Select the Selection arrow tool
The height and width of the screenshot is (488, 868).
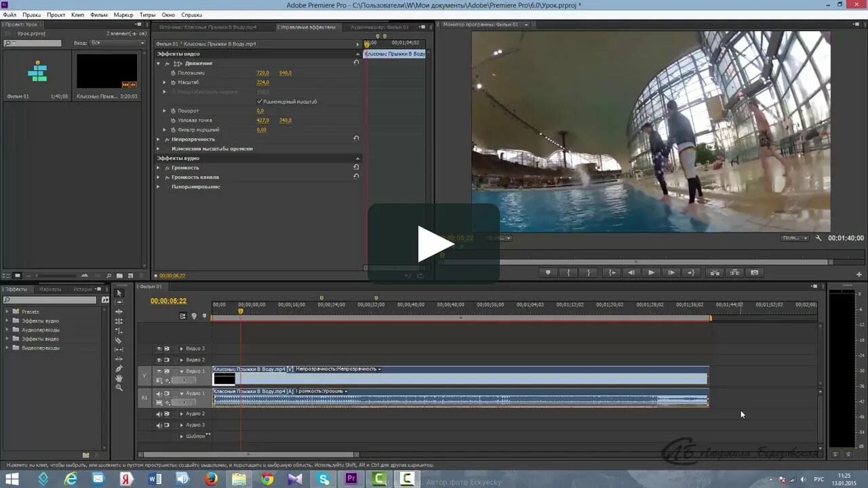(119, 293)
